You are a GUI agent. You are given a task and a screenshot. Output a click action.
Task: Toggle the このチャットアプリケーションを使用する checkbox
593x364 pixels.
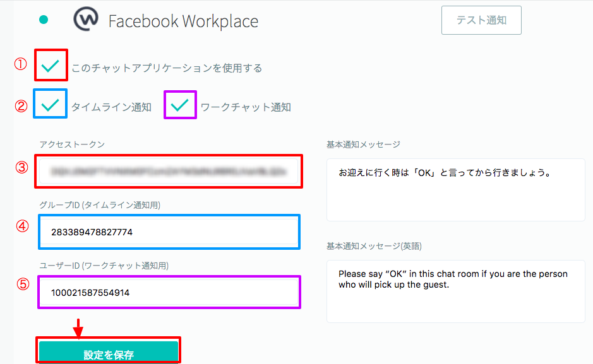pos(51,65)
